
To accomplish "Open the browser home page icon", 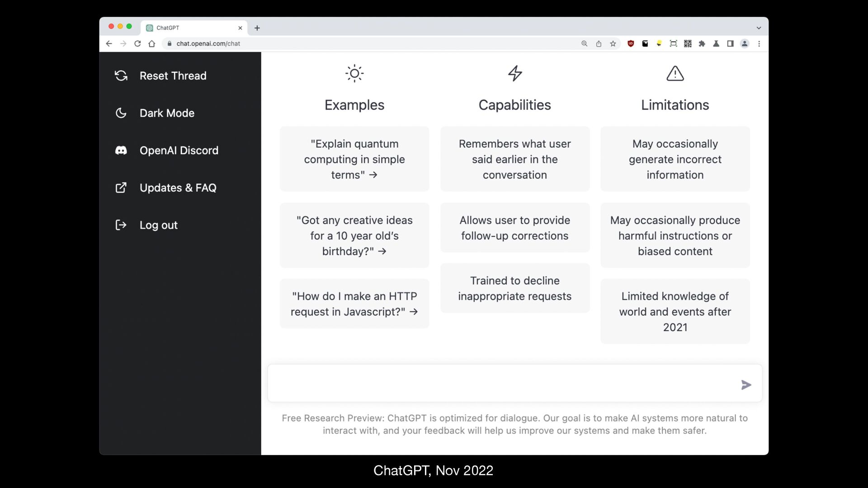I will [x=152, y=43].
